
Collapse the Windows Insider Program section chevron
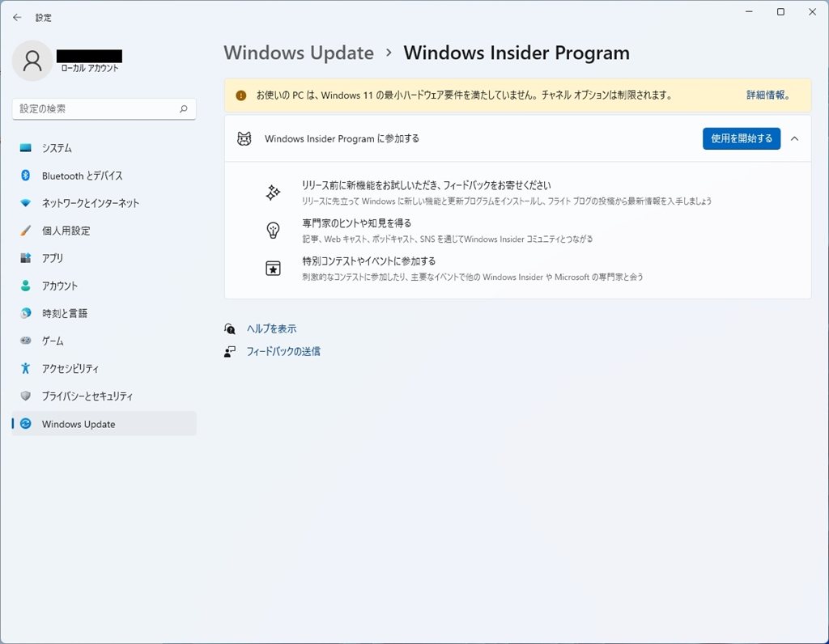(x=795, y=138)
